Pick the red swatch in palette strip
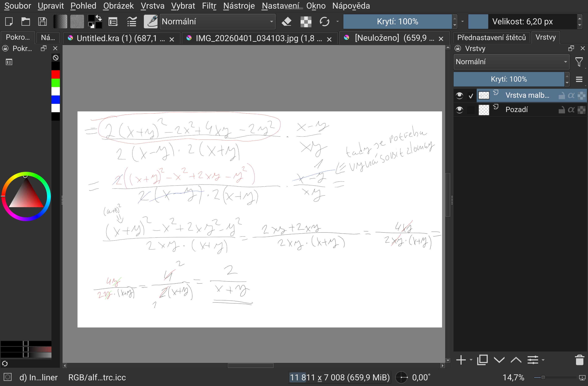 [56, 74]
